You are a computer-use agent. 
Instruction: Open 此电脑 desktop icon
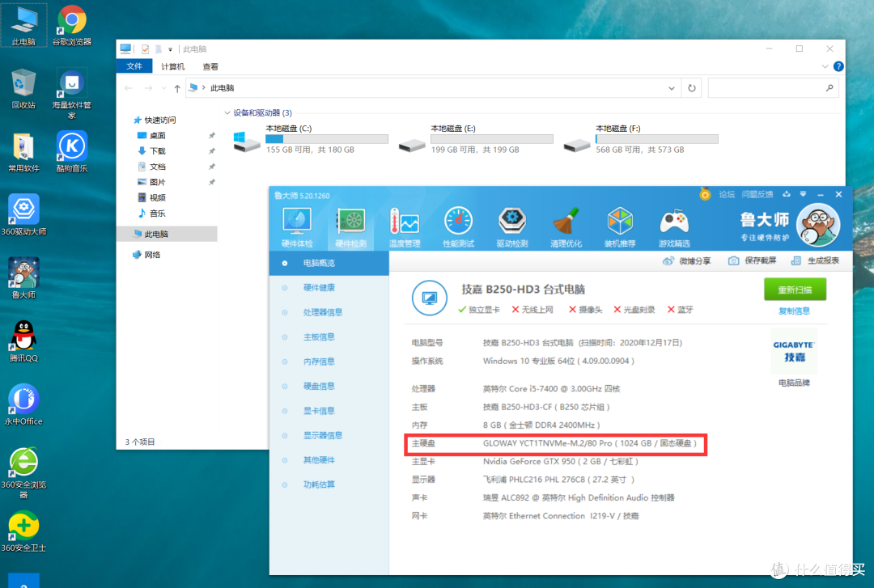coord(23,26)
